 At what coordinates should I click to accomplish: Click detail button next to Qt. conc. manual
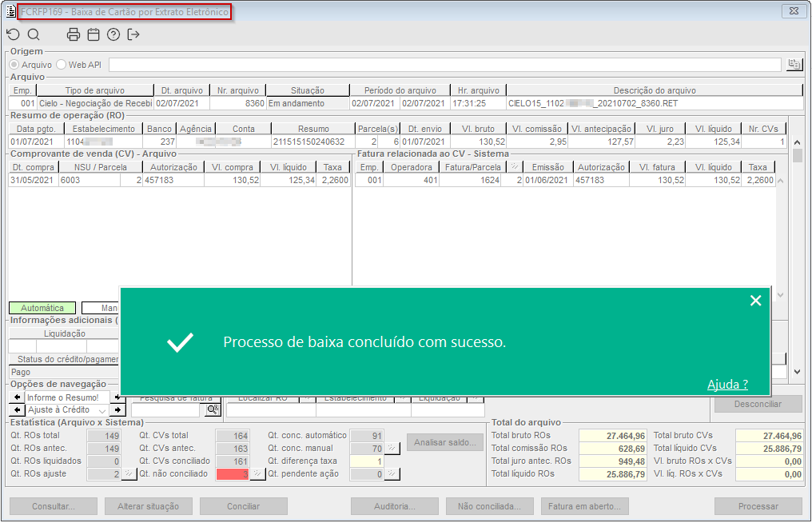pyautogui.click(x=392, y=449)
